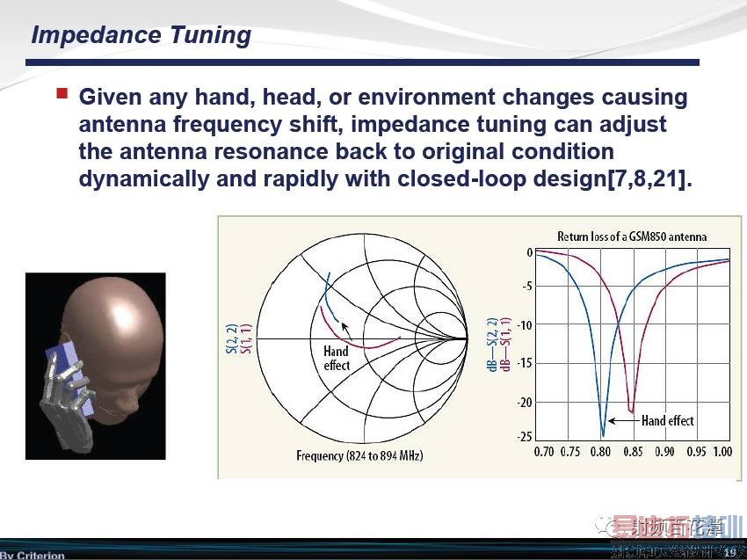Image resolution: width=747 pixels, height=560 pixels.
Task: Click the 0.85 x-axis tick value
Action: pos(633,451)
